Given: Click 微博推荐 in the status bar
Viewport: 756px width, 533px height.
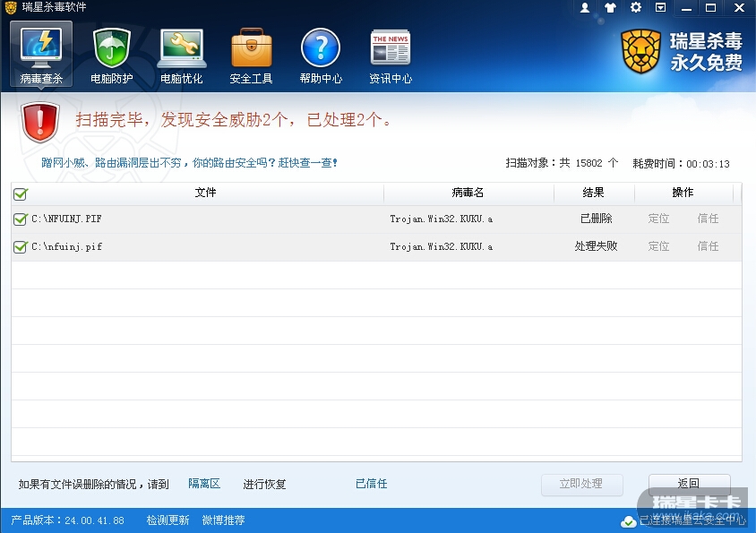Looking at the screenshot, I should point(223,520).
